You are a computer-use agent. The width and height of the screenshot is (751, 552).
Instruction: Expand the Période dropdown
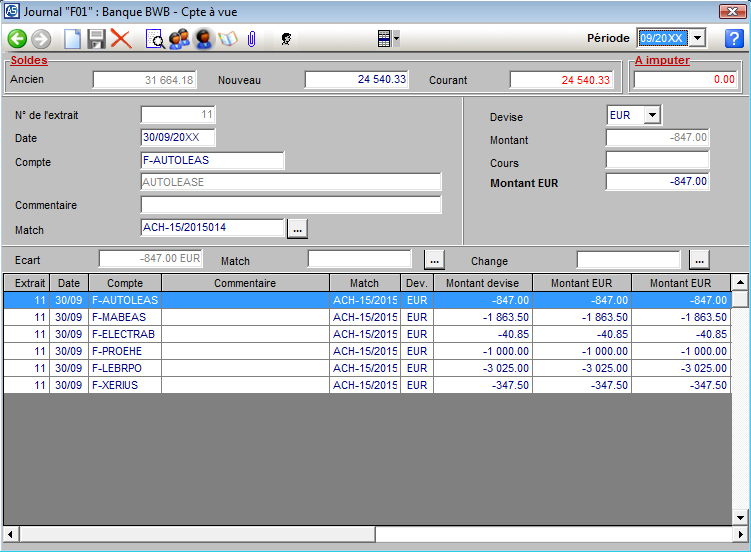coord(698,38)
